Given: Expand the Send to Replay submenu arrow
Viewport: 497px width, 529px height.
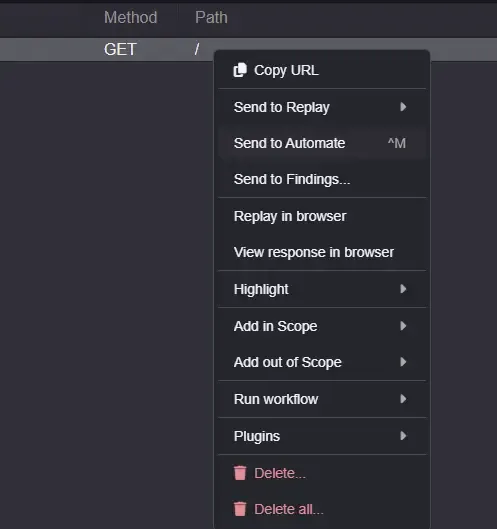Looking at the screenshot, I should 403,107.
